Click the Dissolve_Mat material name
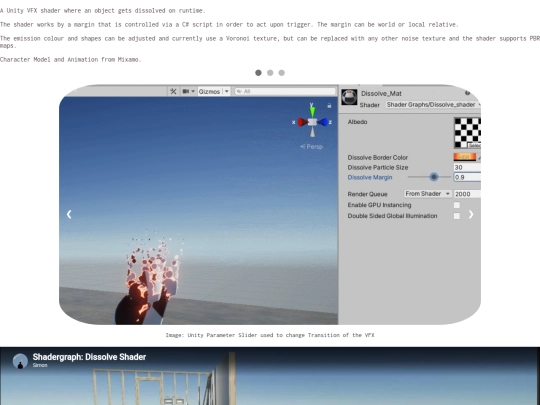Viewport: 540px width, 405px height. pyautogui.click(x=381, y=93)
